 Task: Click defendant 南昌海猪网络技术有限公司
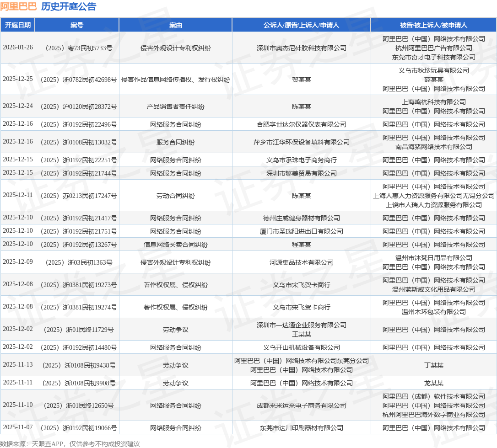pyautogui.click(x=433, y=147)
